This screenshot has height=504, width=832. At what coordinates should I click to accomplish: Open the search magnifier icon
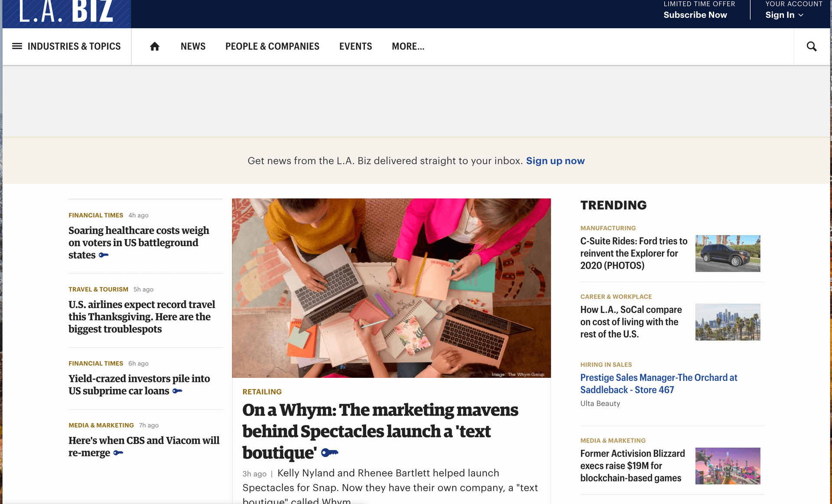point(812,46)
